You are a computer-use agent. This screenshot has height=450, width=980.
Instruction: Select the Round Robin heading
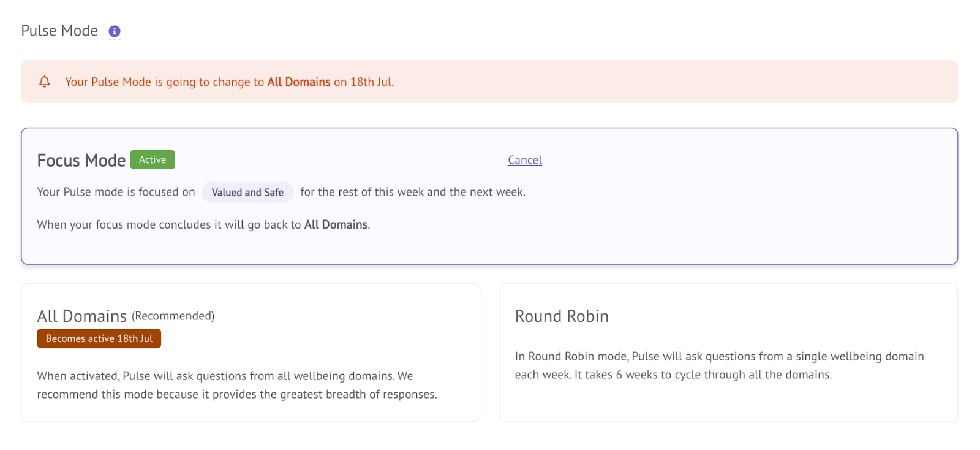tap(561, 316)
